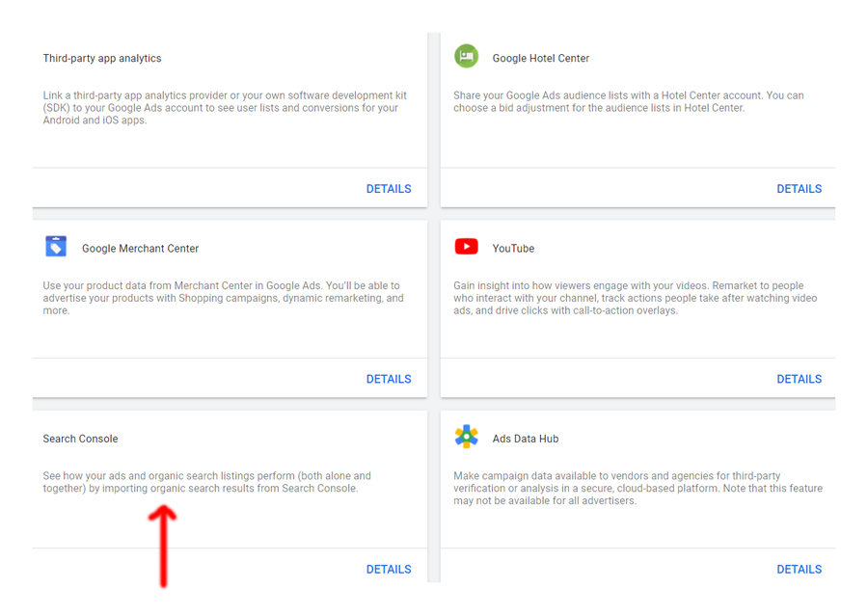This screenshot has width=868, height=615.
Task: Open DETAILS for Google Merchant Center
Action: pyautogui.click(x=389, y=380)
